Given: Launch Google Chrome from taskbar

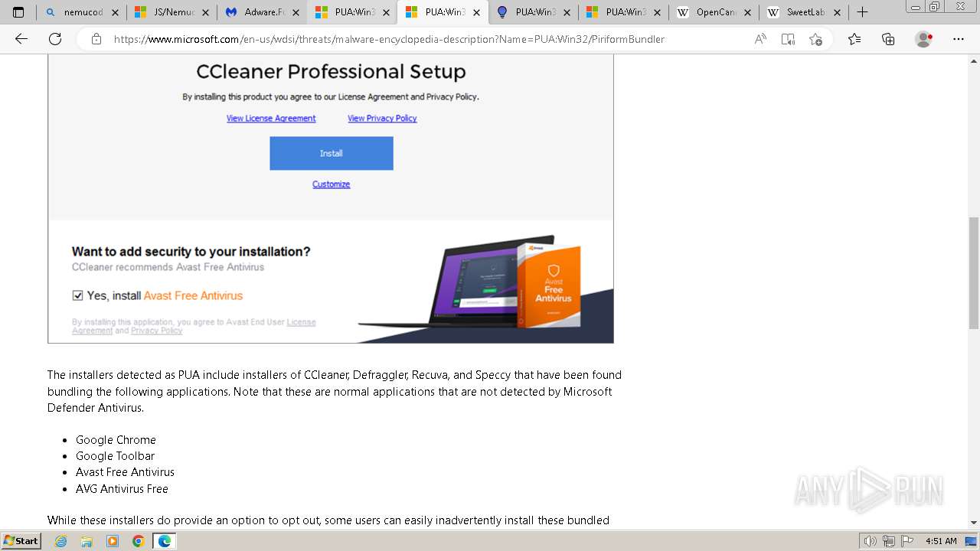Looking at the screenshot, I should [x=139, y=541].
